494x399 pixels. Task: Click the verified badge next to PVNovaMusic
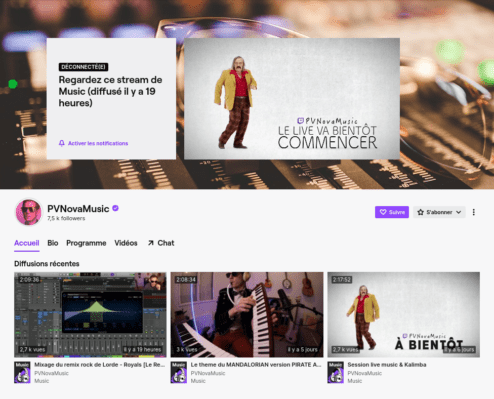[x=116, y=208]
